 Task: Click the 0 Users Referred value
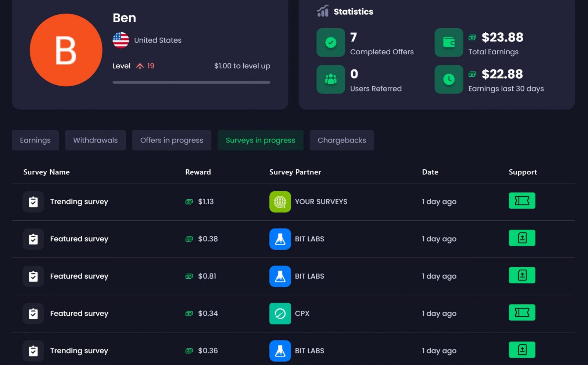point(354,74)
